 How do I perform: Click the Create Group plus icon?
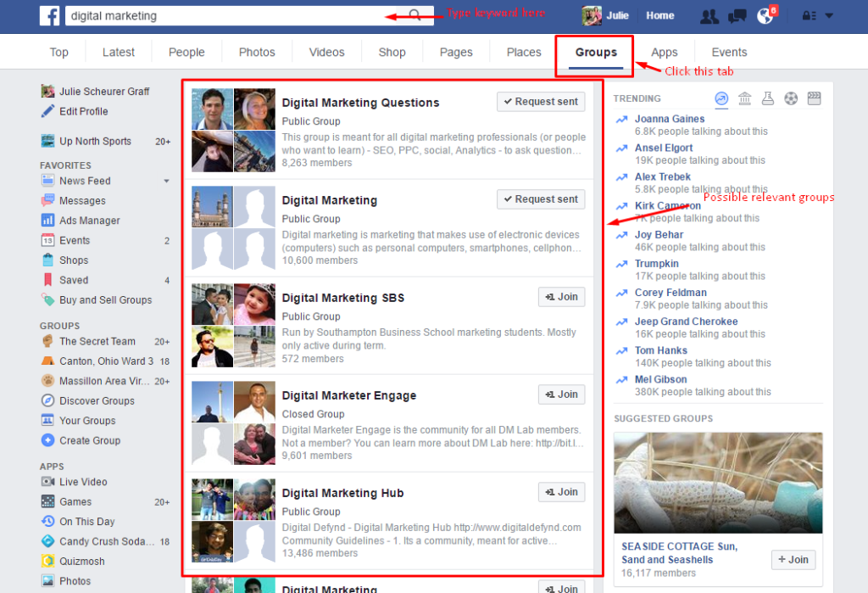click(47, 440)
